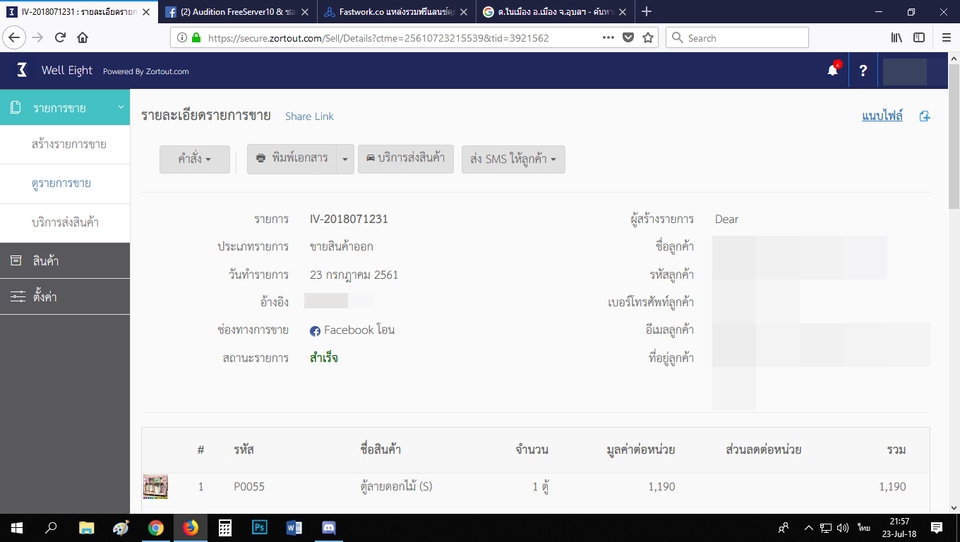The image size is (960, 542).
Task: Click the Zortout logo icon
Action: point(22,70)
